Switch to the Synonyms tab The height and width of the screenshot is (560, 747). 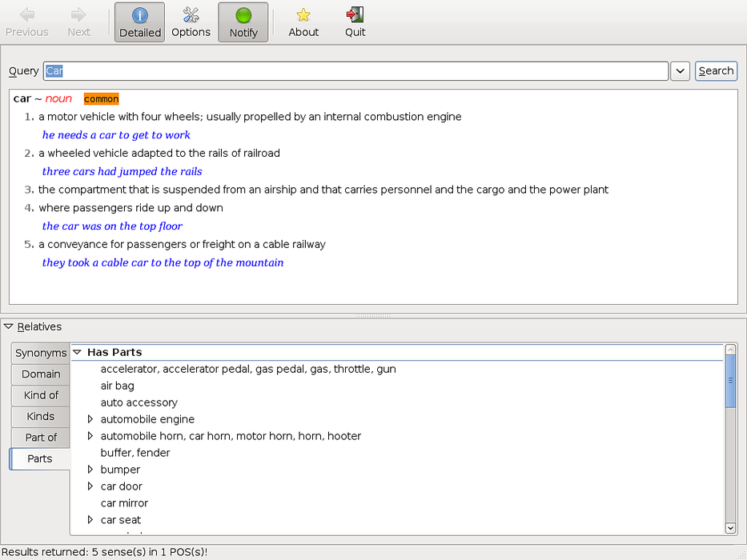(41, 353)
